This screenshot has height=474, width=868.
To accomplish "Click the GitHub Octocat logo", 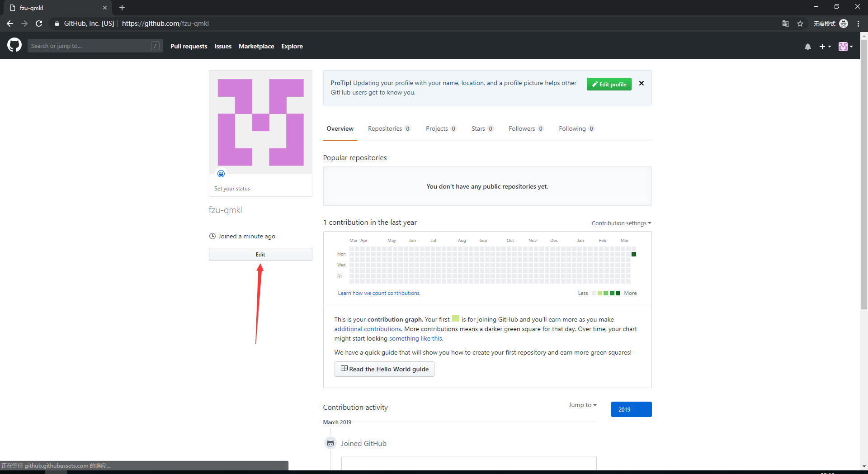I will pyautogui.click(x=14, y=45).
